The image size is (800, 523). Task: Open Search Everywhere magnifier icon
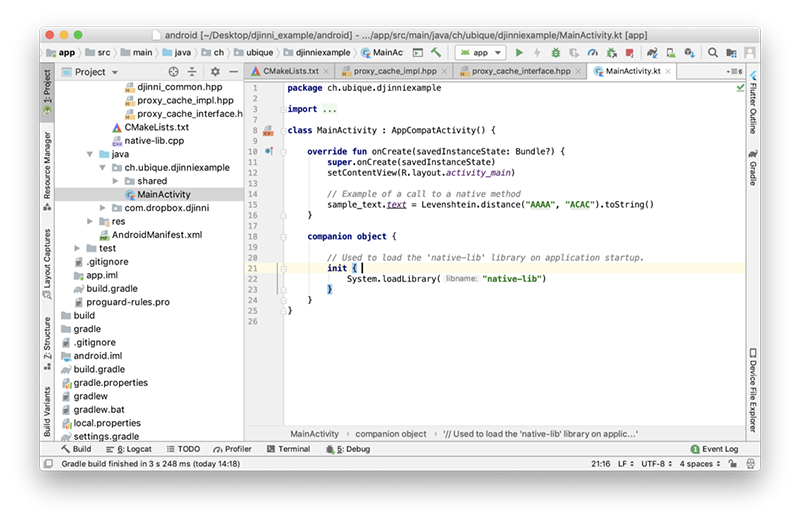tap(714, 52)
